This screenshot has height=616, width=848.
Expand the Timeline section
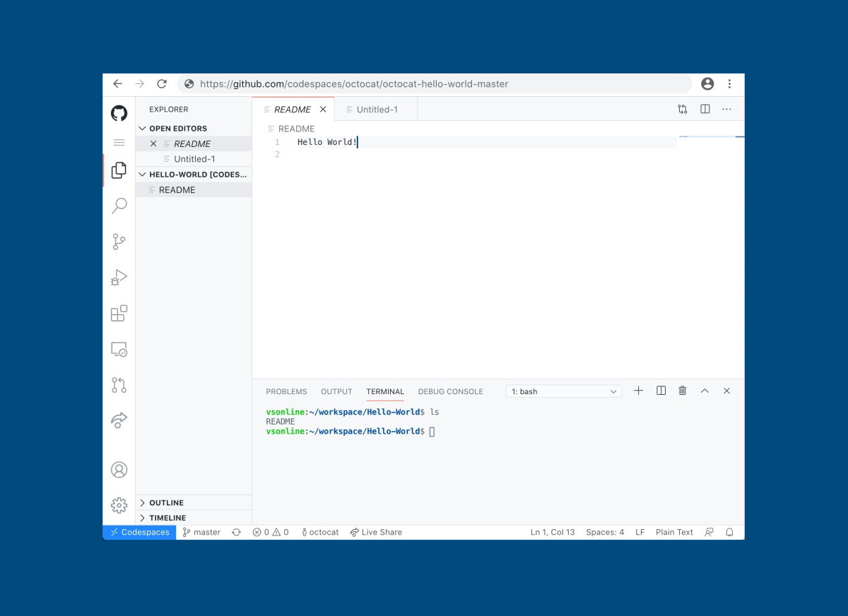(167, 518)
